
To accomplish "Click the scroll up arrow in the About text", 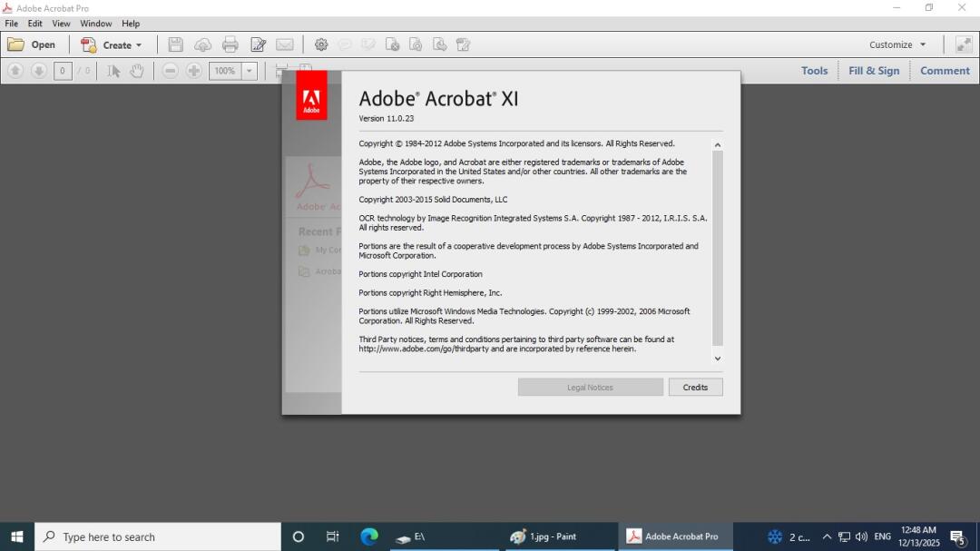I will tap(718, 145).
